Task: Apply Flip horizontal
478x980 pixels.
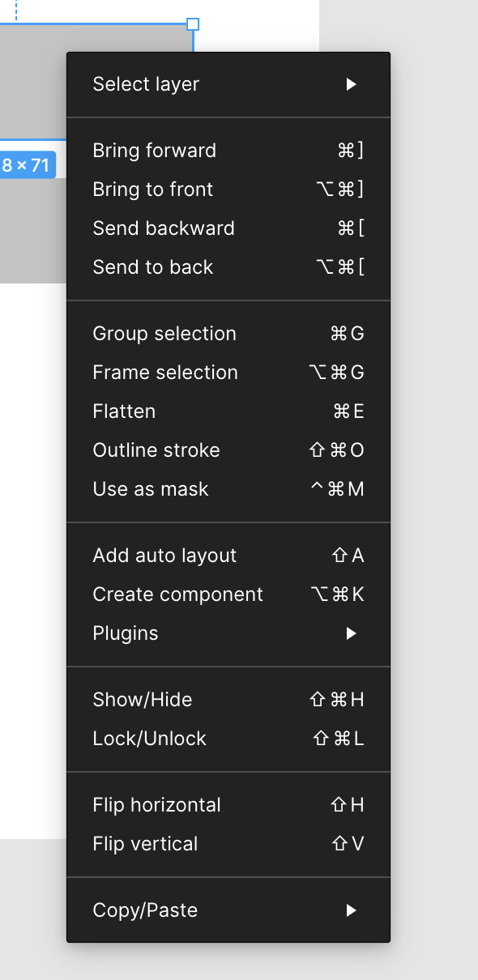Action: [x=228, y=805]
